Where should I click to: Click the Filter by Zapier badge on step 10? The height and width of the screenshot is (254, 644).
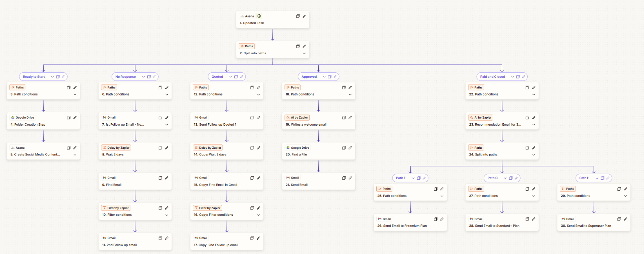tap(116, 208)
